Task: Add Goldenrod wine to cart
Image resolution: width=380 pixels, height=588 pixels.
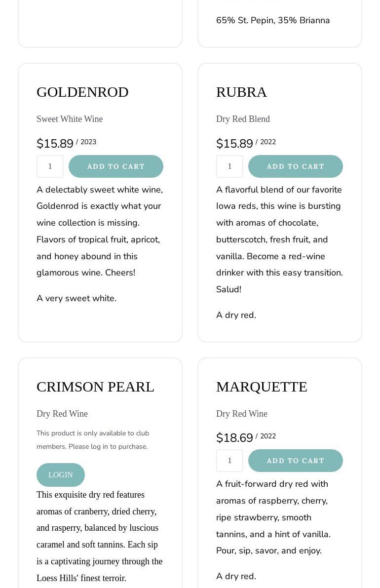Action: 116,166
